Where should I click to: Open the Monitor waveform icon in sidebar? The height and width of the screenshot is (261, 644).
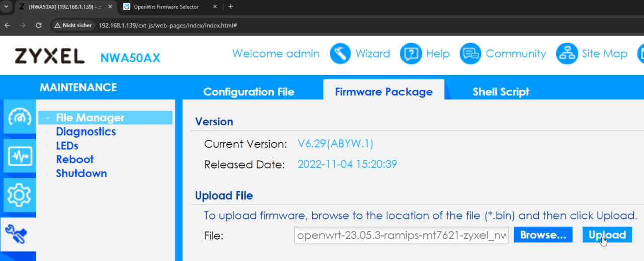19,156
